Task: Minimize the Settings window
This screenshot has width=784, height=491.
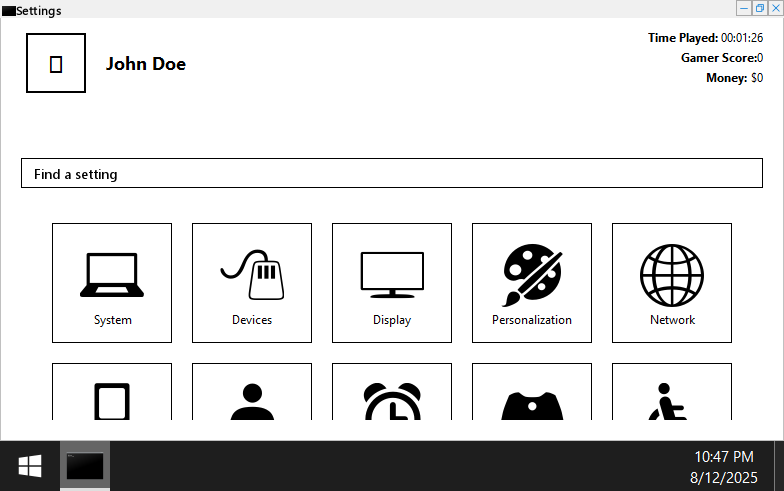Action: 744,8
